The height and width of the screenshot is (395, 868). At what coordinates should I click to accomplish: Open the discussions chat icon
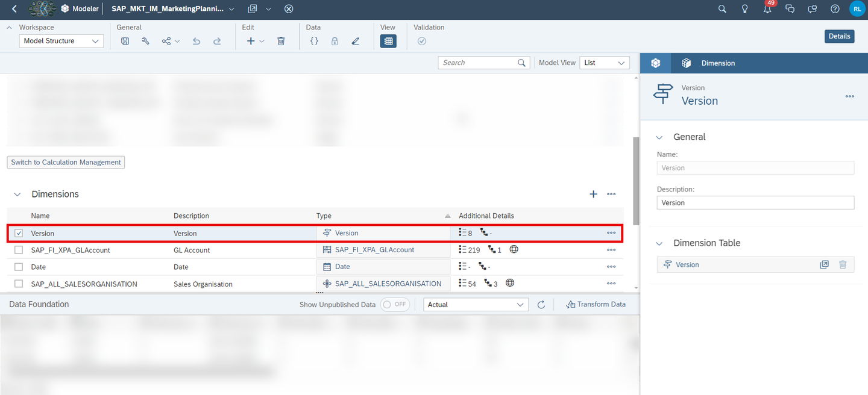click(790, 9)
